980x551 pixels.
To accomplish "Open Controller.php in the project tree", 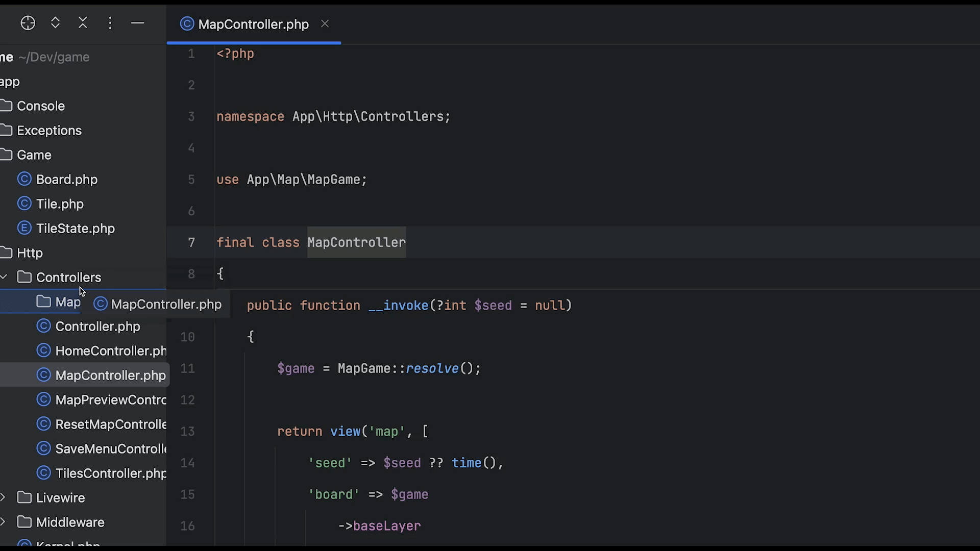I will point(97,327).
